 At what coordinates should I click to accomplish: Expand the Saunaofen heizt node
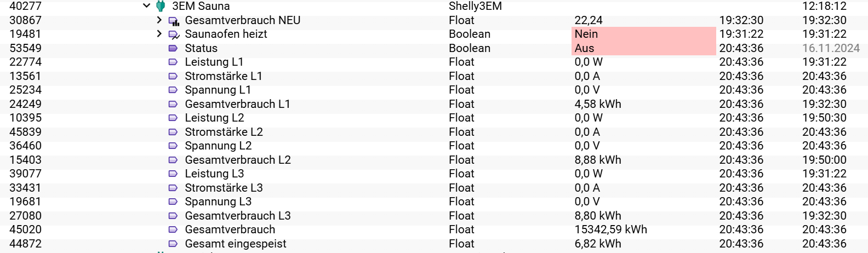pos(159,34)
